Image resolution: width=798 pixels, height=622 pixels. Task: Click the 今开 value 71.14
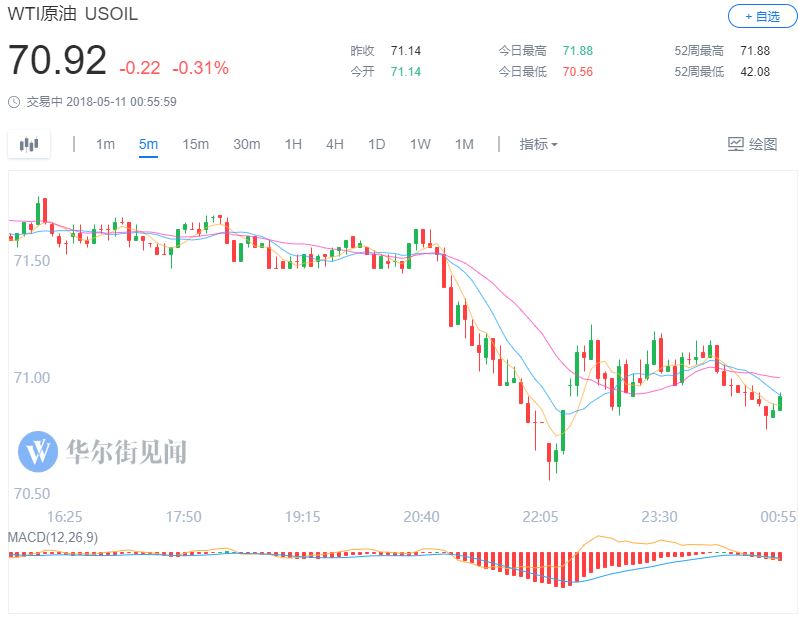coord(406,72)
